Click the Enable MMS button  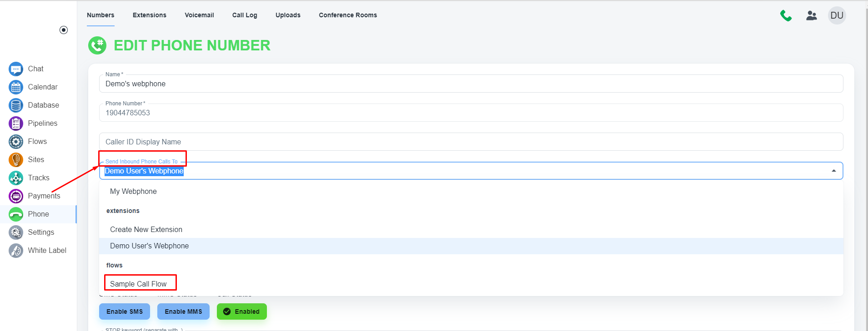(x=183, y=311)
